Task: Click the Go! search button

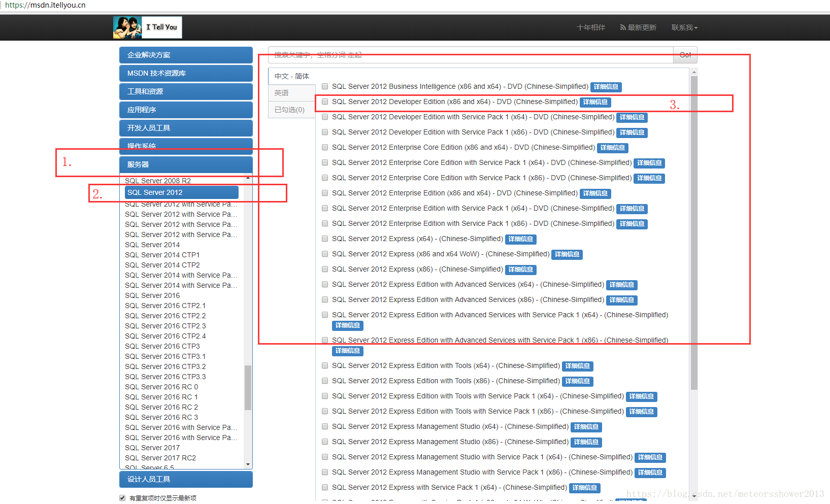Action: click(685, 55)
